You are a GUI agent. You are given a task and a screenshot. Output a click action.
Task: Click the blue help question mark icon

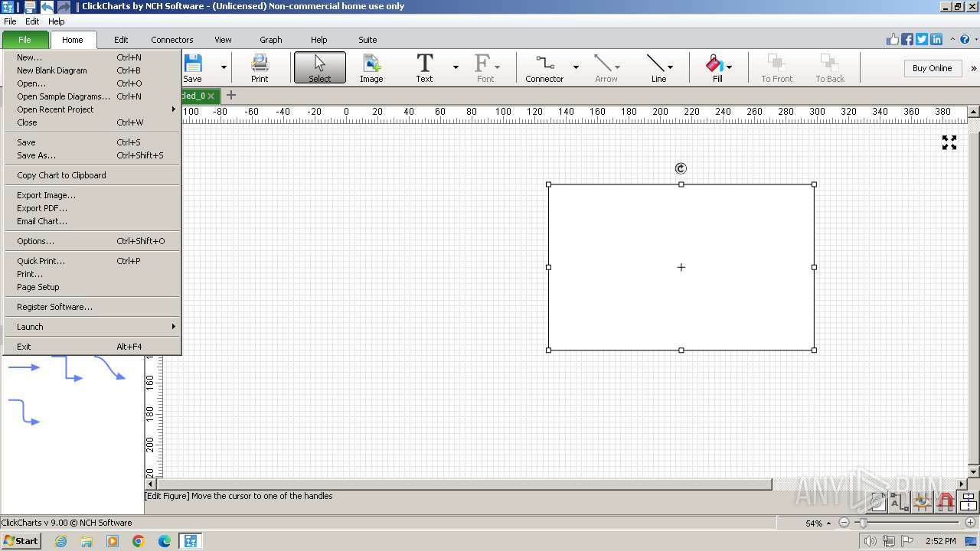[x=965, y=40]
